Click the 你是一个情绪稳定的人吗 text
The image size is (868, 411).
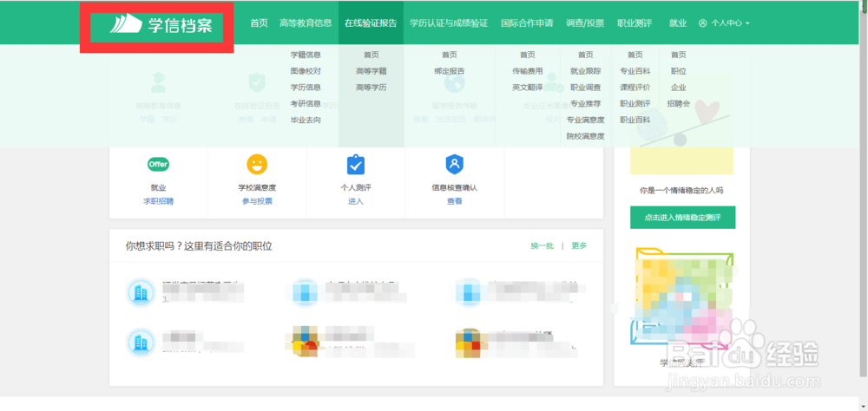pyautogui.click(x=681, y=190)
